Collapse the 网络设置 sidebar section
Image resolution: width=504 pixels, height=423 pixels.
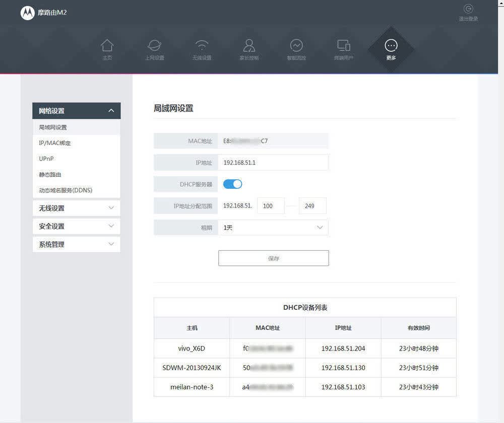click(x=77, y=111)
